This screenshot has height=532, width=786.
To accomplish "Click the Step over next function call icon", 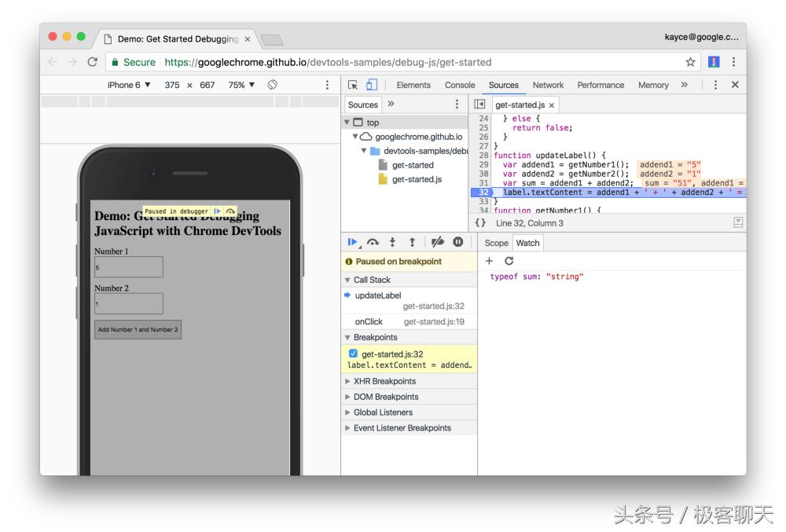I will (x=374, y=242).
